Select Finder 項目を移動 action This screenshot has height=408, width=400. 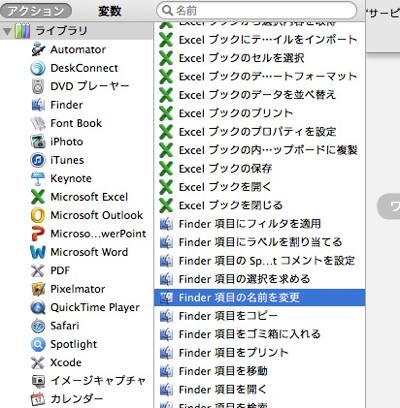pyautogui.click(x=260, y=371)
